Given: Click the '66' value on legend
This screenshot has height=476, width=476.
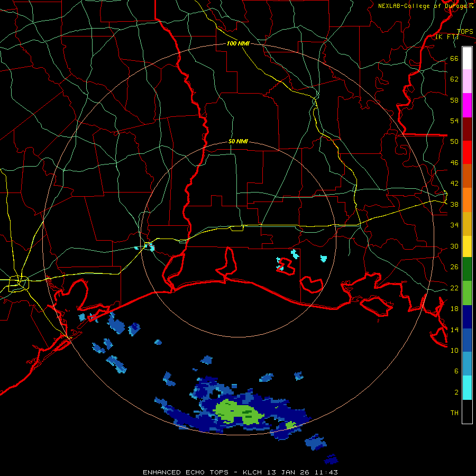Looking at the screenshot, I should (x=454, y=58).
